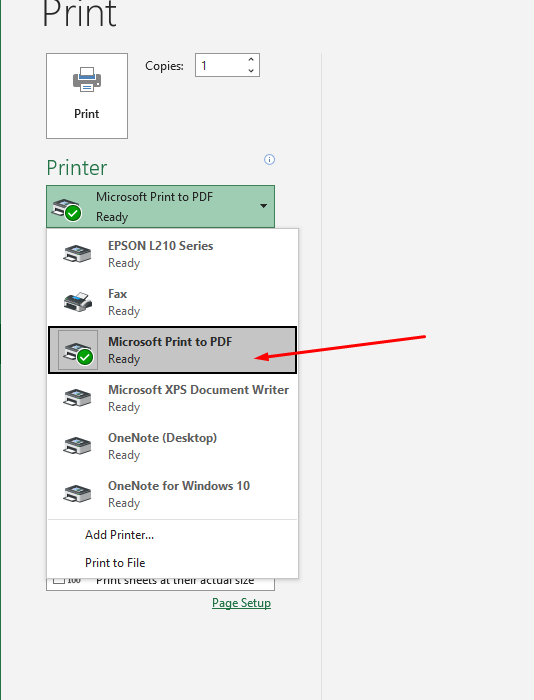The height and width of the screenshot is (700, 534).
Task: Select Microsoft Print to PDF list entry
Action: [x=172, y=350]
